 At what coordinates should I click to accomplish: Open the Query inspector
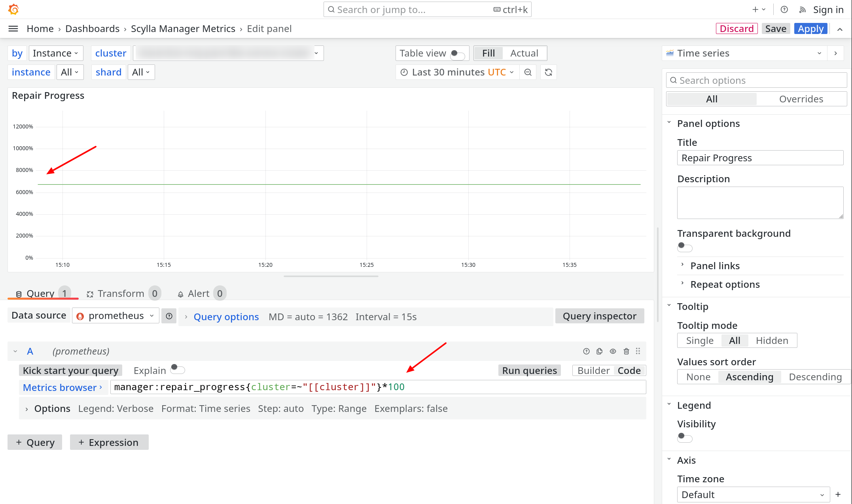(x=599, y=316)
